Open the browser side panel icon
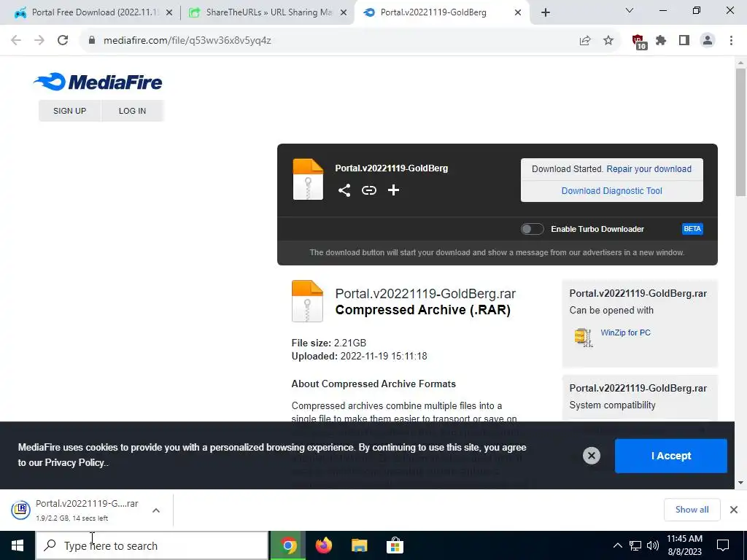The width and height of the screenshot is (747, 560). 684,41
